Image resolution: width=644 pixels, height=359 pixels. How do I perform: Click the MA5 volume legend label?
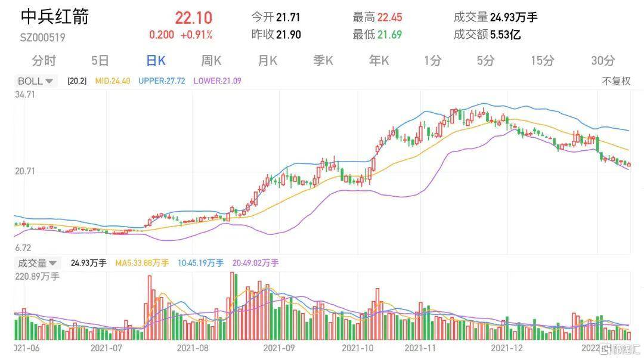click(142, 263)
